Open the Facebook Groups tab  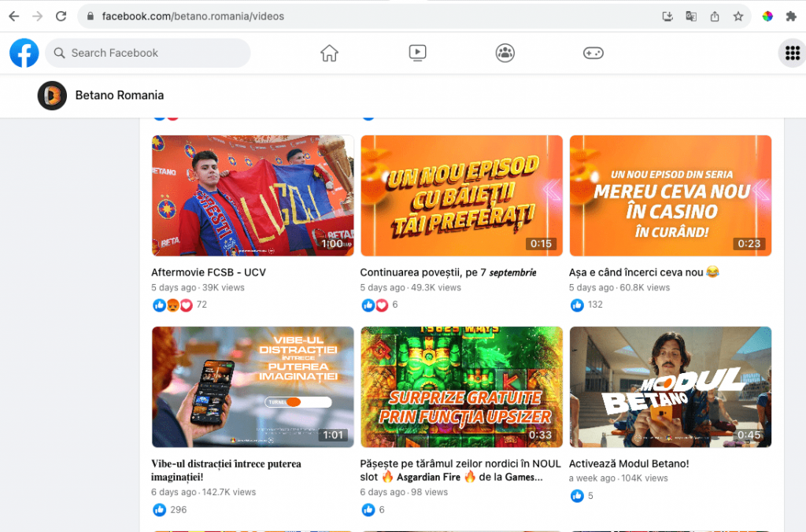pyautogui.click(x=505, y=53)
